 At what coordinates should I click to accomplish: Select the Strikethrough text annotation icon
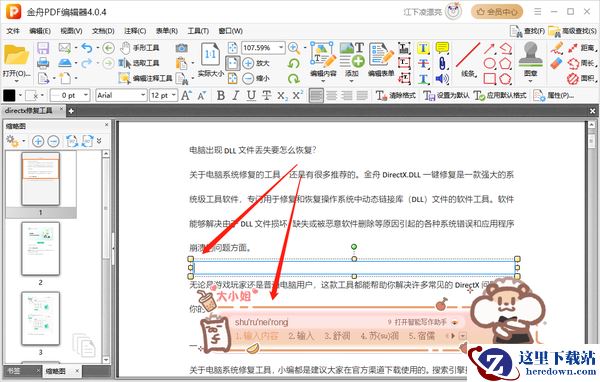point(423,63)
